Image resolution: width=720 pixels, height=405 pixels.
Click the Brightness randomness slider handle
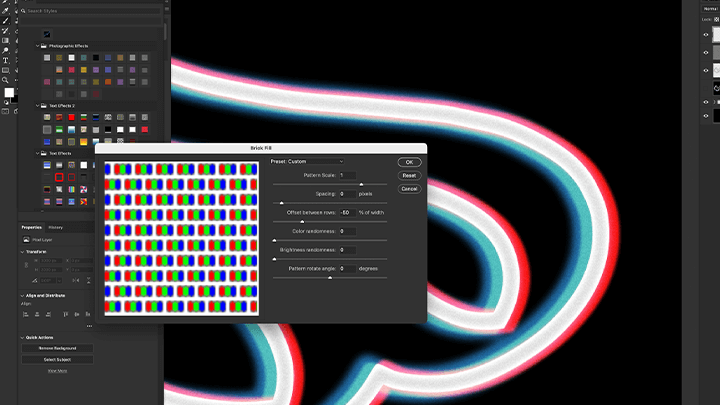(275, 259)
